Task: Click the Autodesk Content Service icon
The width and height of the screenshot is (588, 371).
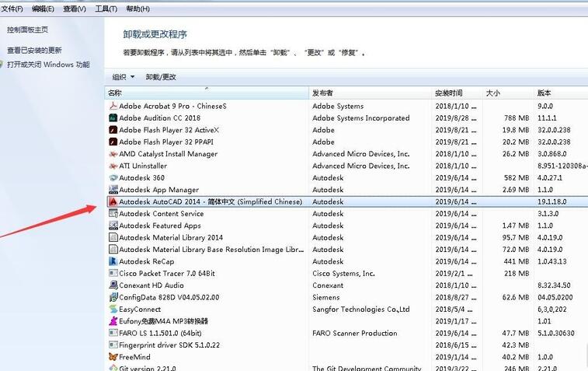Action: pos(113,214)
